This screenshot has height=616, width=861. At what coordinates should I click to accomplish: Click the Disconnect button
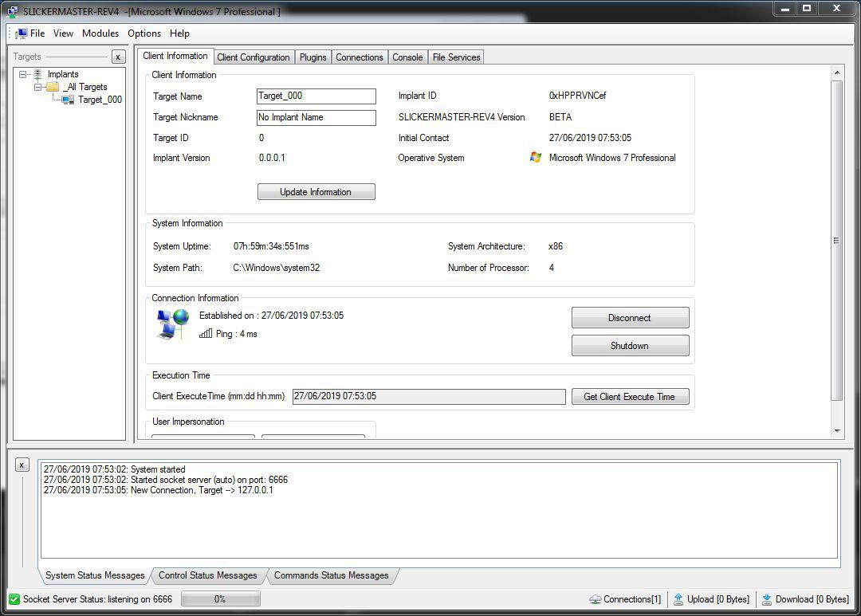tap(631, 318)
